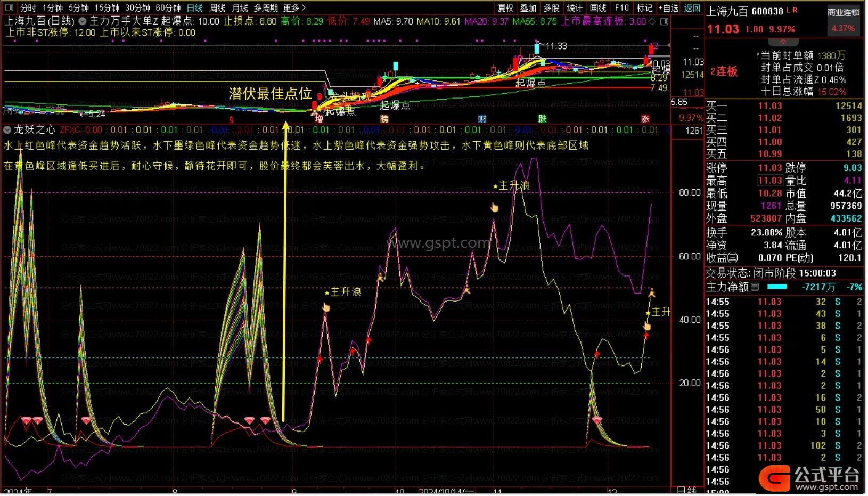Select the 11.33 high price label
The height and width of the screenshot is (496, 868).
(x=556, y=46)
